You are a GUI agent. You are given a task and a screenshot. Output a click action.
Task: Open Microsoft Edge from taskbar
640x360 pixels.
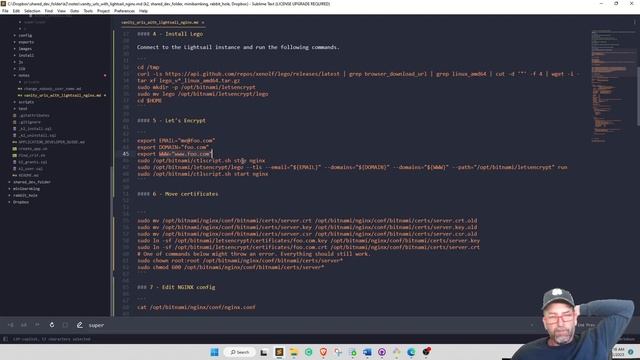411,352
